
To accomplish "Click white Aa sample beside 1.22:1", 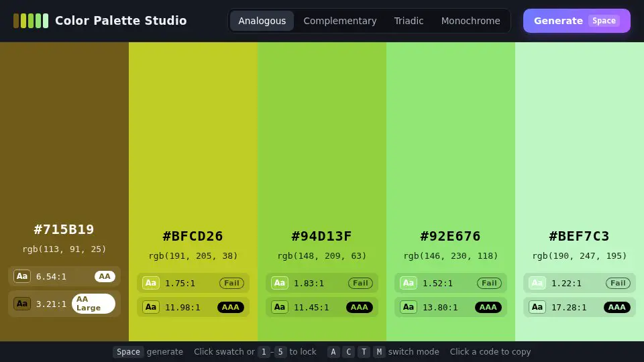I will [x=537, y=283].
